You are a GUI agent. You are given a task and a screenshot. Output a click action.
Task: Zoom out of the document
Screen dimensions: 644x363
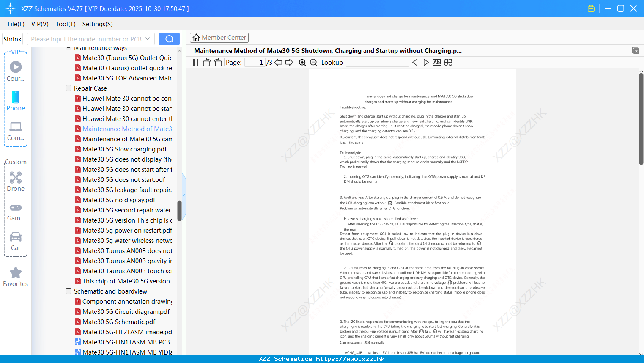[313, 62]
